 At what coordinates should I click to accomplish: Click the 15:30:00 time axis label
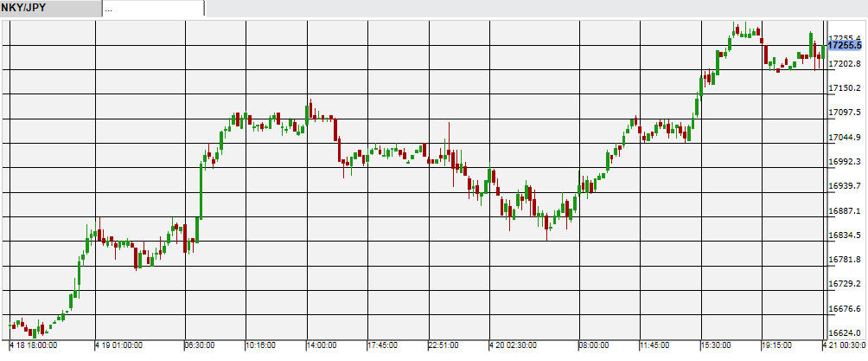coord(716,345)
